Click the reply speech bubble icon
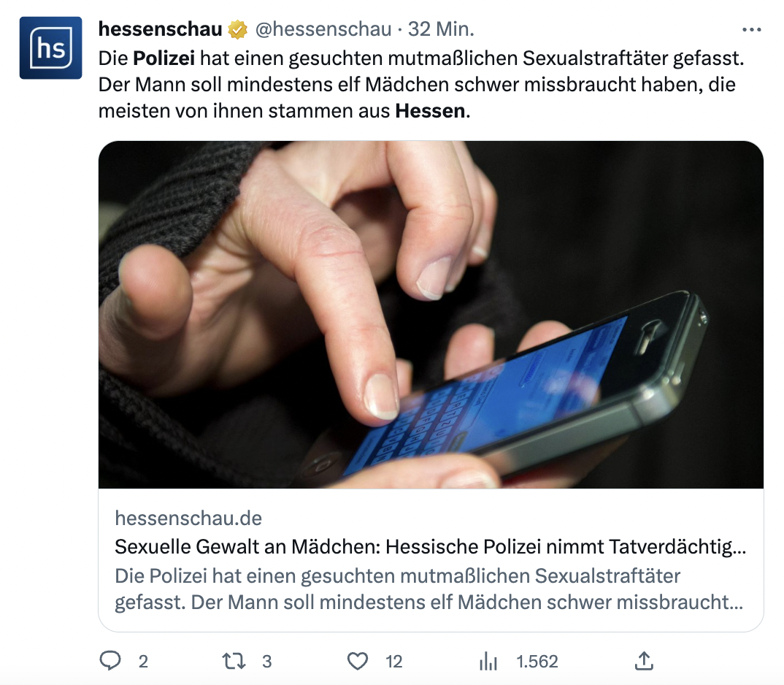Screen dimensions: 784x685 (110, 661)
